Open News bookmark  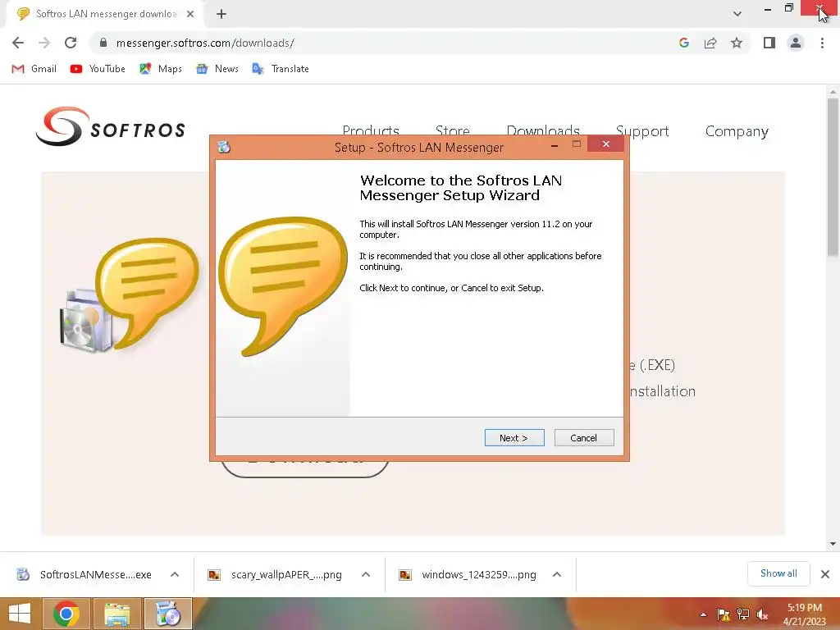tap(217, 69)
